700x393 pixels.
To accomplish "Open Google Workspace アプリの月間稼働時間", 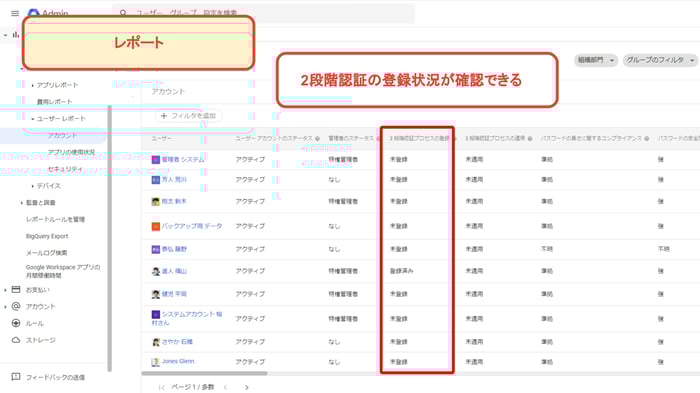I will click(x=63, y=271).
